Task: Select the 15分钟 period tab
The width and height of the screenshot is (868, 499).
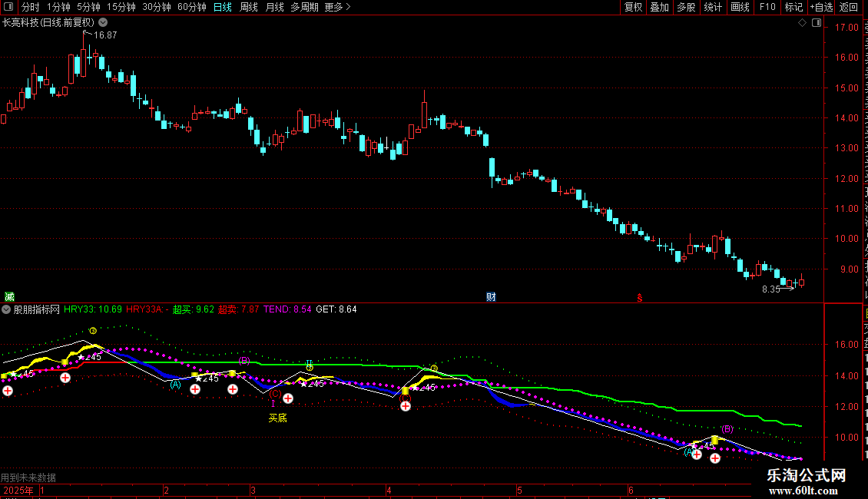Action: (121, 7)
